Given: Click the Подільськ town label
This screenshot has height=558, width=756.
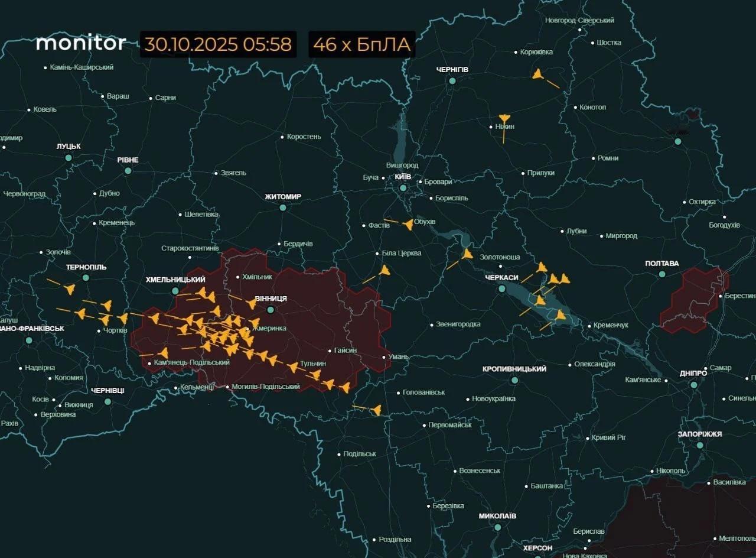Looking at the screenshot, I should [x=360, y=453].
